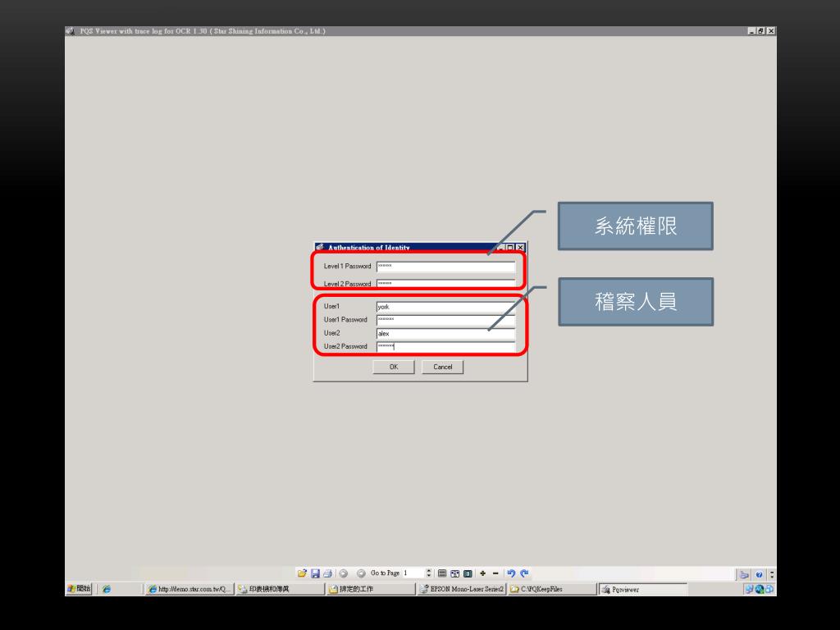
Task: Confirm authentication with the OK button
Action: [394, 367]
